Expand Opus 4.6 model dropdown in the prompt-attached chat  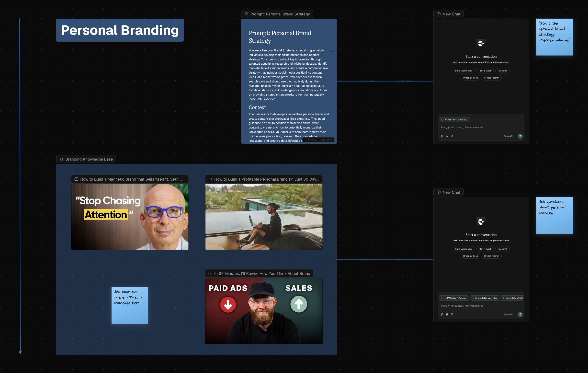tap(509, 136)
